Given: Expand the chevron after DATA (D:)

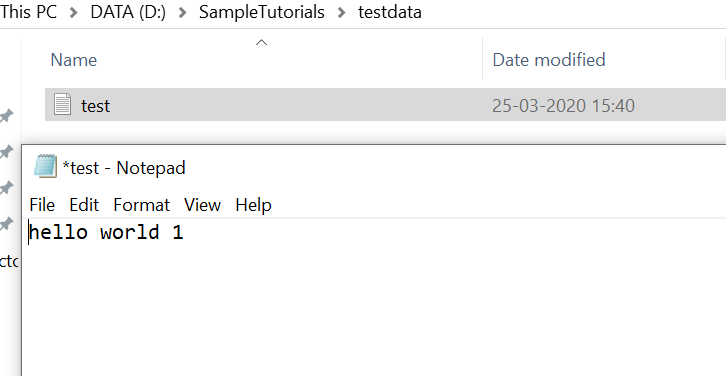Looking at the screenshot, I should (x=182, y=13).
